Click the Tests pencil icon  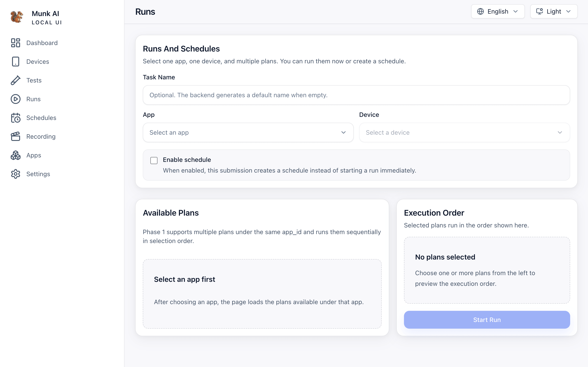coord(16,80)
